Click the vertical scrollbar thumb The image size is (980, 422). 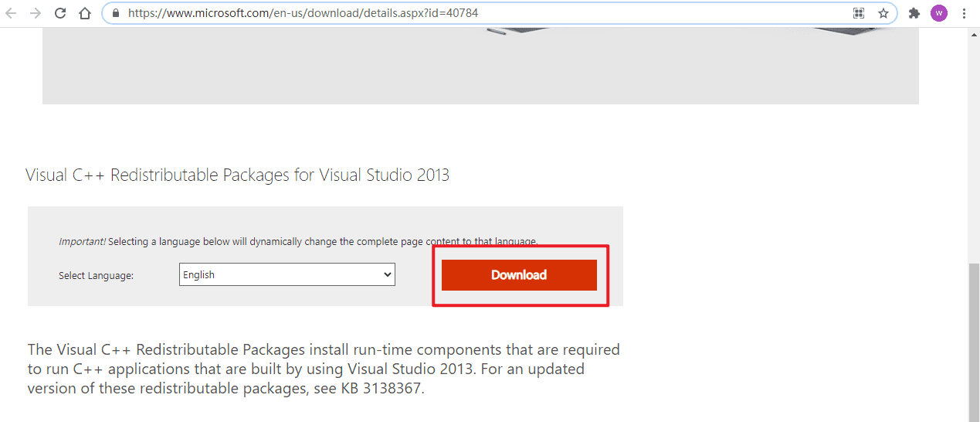point(974,342)
